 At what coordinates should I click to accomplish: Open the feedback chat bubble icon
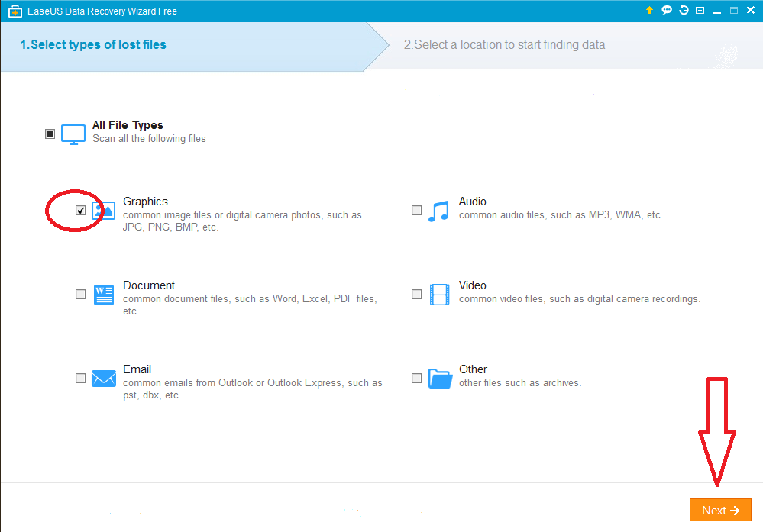[x=667, y=10]
